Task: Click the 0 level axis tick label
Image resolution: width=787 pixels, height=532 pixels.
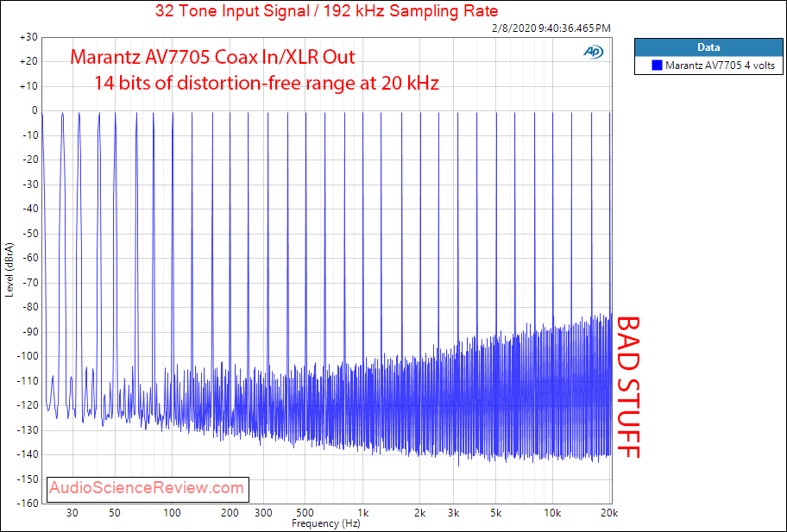Action: click(x=35, y=111)
